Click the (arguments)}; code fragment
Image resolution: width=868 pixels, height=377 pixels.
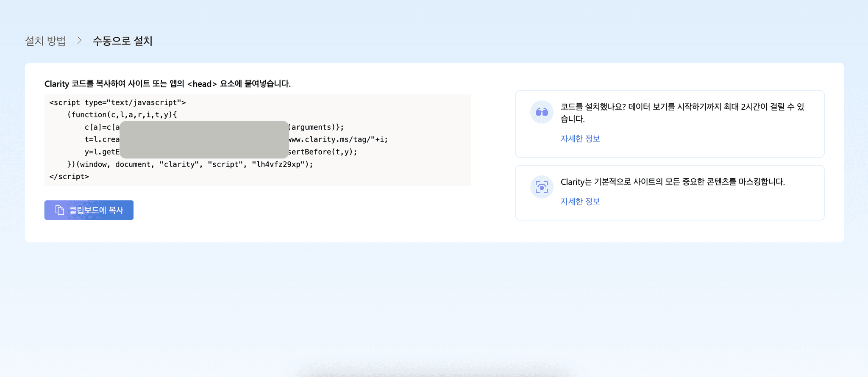(x=316, y=127)
